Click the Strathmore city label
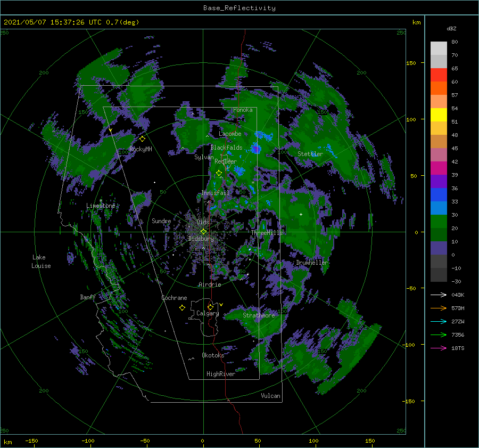The height and width of the screenshot is (448, 479). pos(259,315)
